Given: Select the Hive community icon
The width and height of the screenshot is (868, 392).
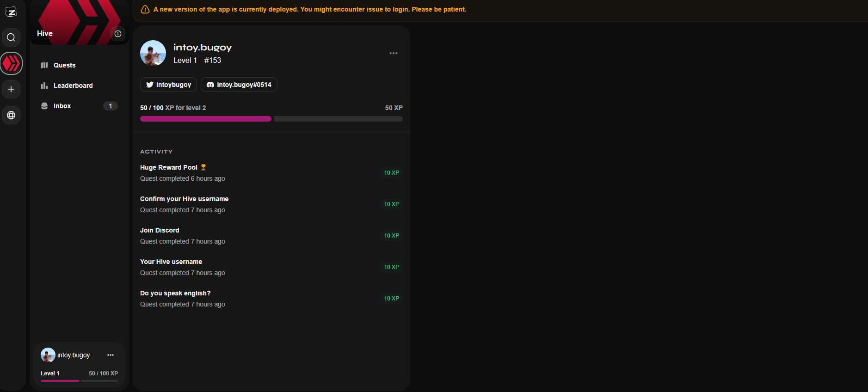Looking at the screenshot, I should point(11,63).
